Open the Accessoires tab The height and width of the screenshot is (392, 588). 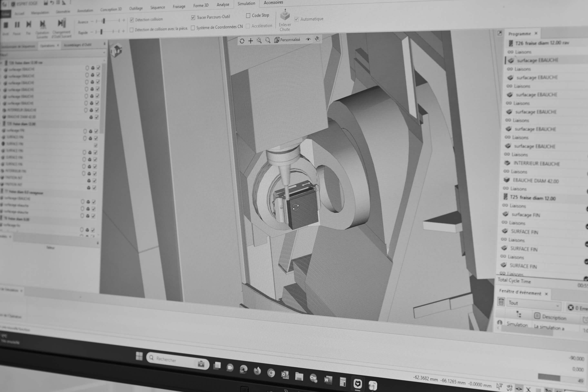click(274, 2)
